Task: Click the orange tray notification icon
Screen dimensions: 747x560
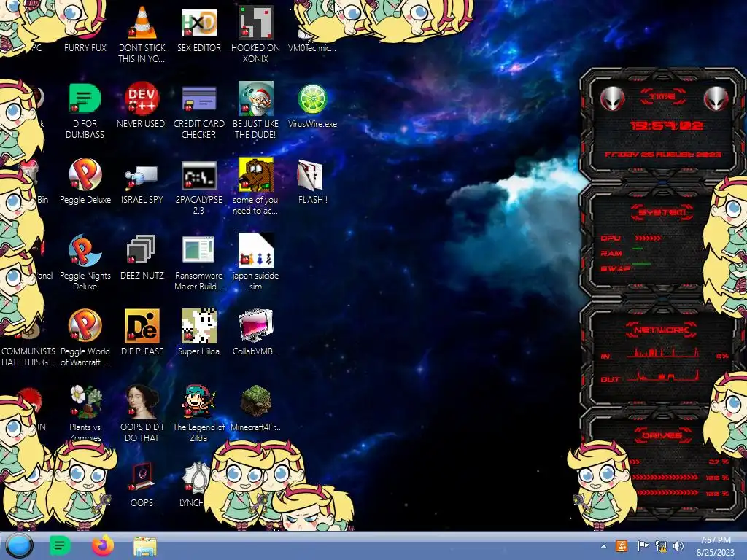Action: coord(622,545)
